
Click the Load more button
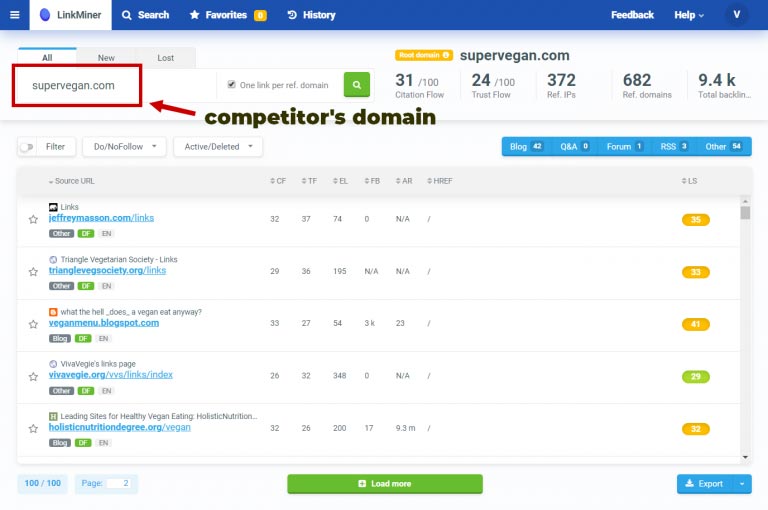(x=384, y=484)
